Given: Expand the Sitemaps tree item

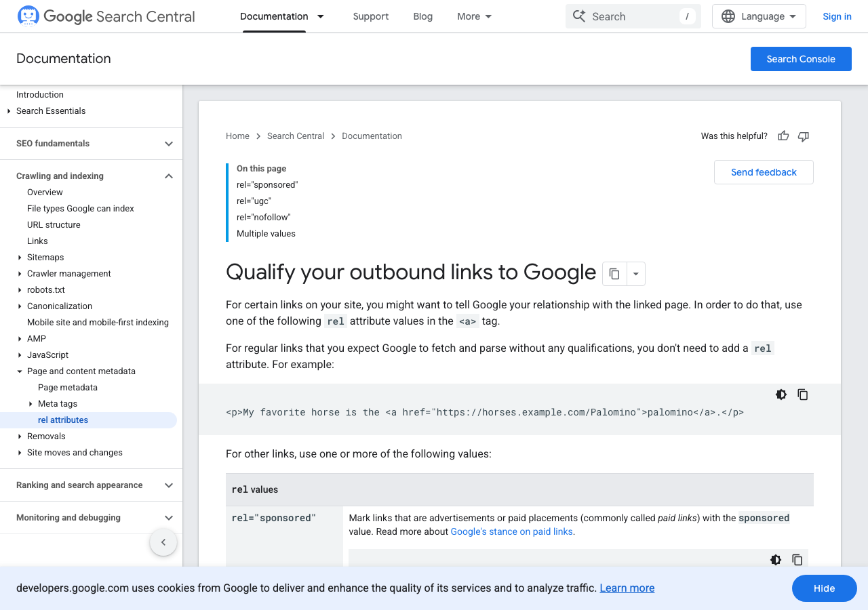Looking at the screenshot, I should [x=19, y=258].
